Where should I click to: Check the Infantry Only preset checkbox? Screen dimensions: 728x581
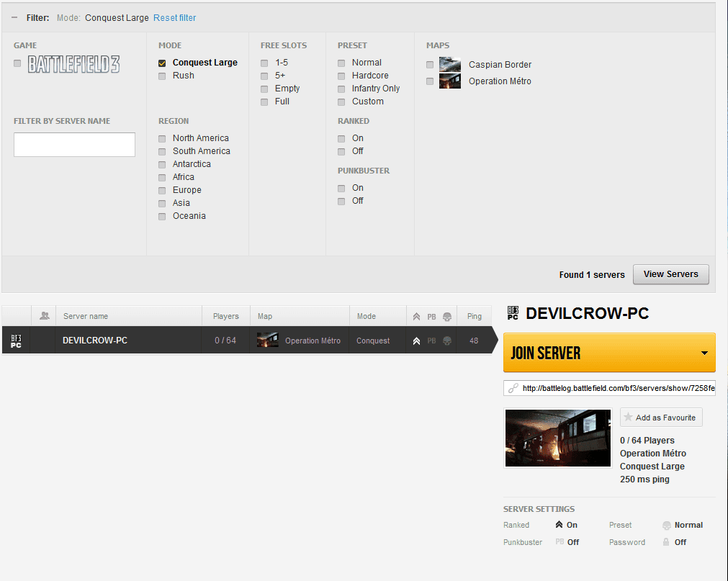(x=341, y=89)
